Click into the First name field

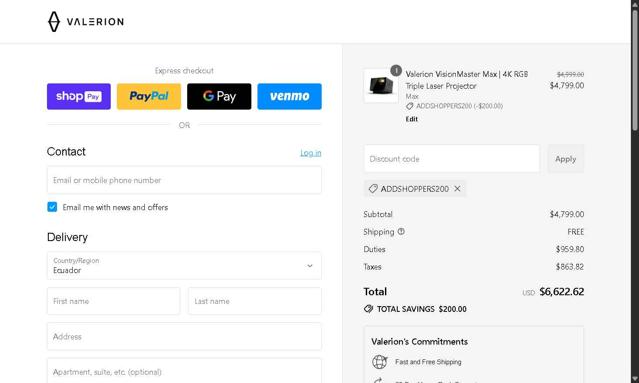113,301
